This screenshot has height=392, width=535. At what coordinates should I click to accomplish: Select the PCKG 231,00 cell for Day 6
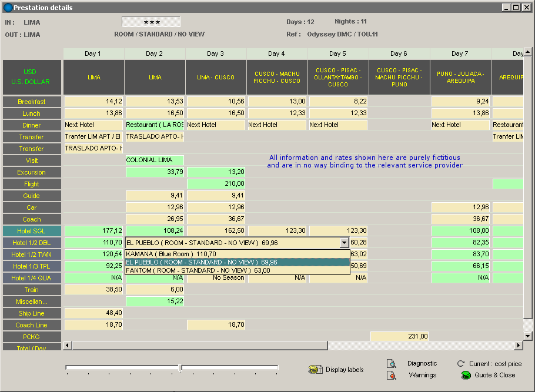399,337
